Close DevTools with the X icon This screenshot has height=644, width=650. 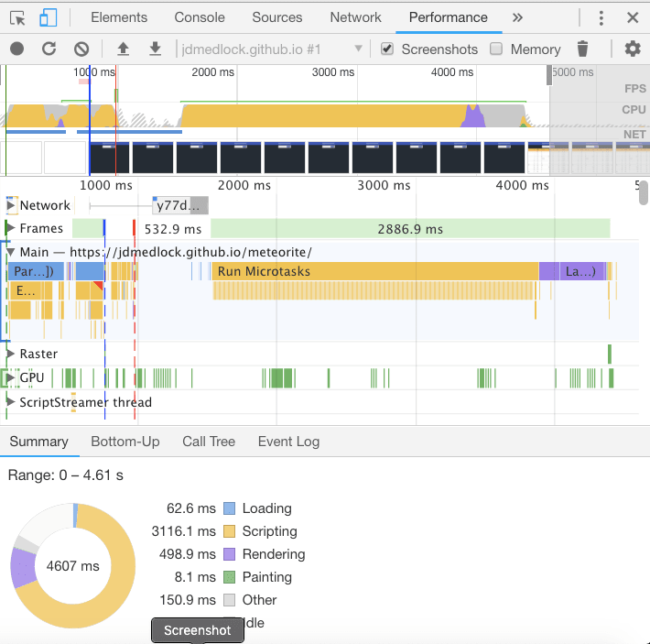click(x=633, y=17)
